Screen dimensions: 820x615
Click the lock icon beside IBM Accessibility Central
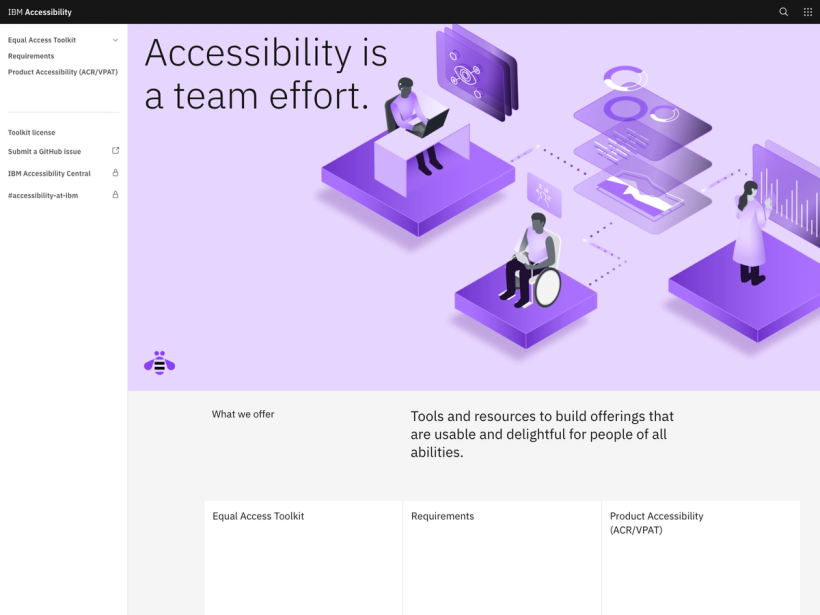(x=116, y=173)
